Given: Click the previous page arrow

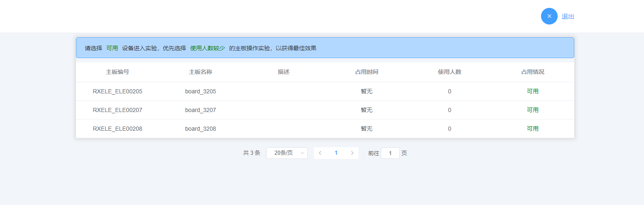Looking at the screenshot, I should (320, 153).
